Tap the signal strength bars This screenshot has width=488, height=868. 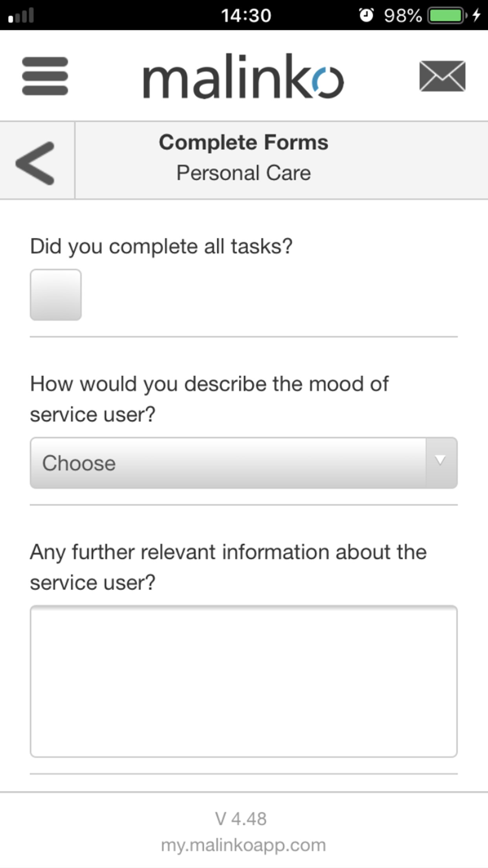coord(21,16)
